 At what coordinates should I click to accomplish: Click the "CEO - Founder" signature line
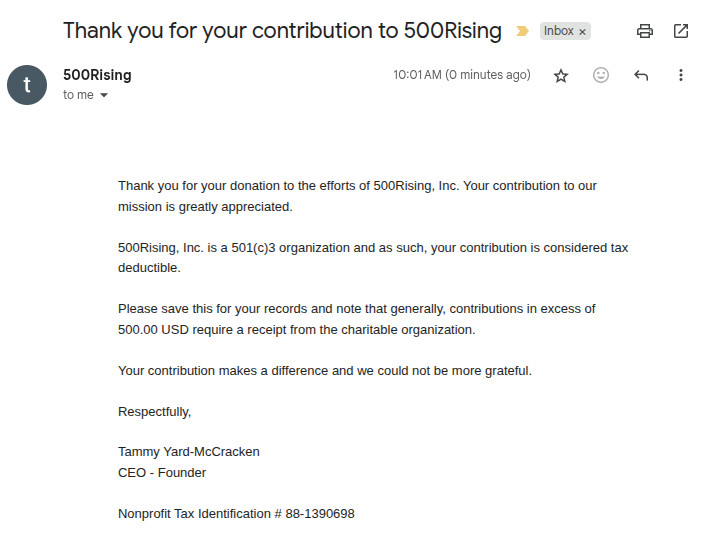(162, 472)
